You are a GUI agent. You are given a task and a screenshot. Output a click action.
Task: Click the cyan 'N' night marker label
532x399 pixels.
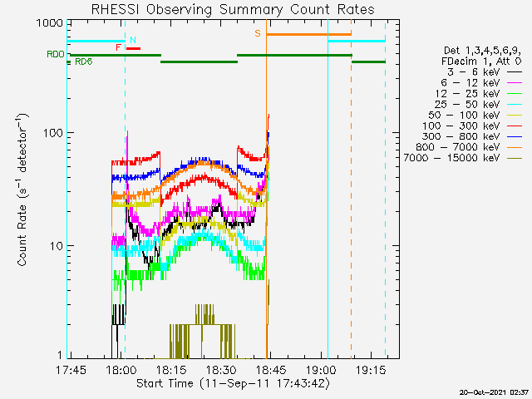(x=133, y=40)
